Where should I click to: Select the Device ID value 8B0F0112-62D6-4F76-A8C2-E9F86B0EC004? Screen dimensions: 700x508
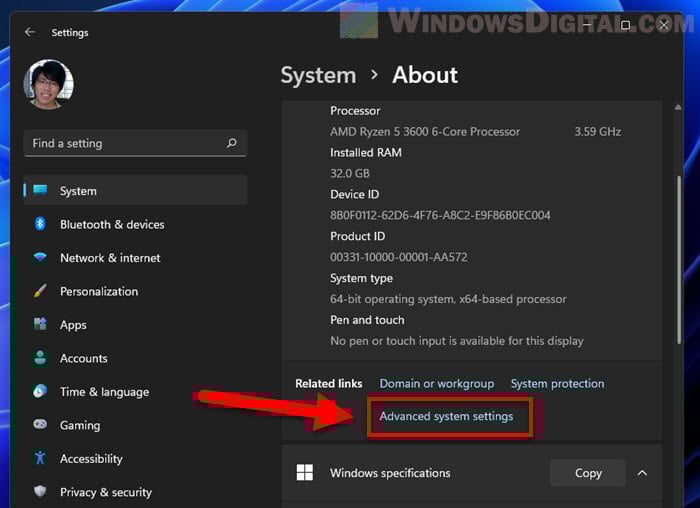coord(440,215)
